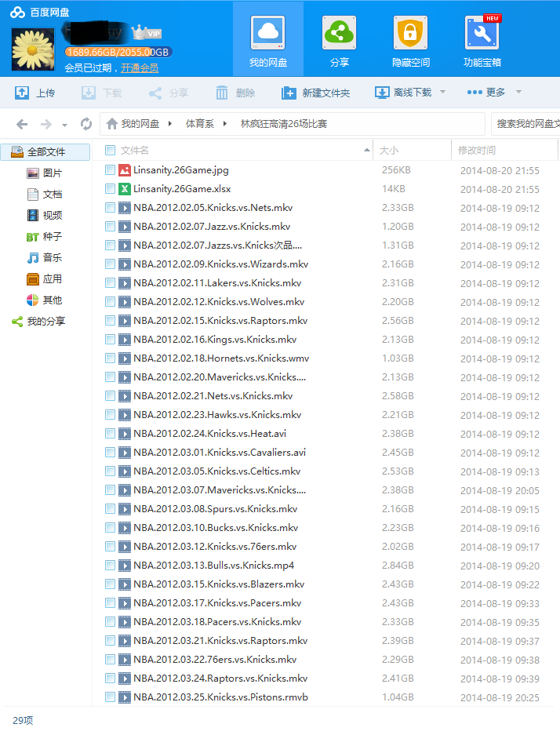The width and height of the screenshot is (560, 735).
Task: Select 音乐 category in sidebar
Action: click(x=45, y=258)
